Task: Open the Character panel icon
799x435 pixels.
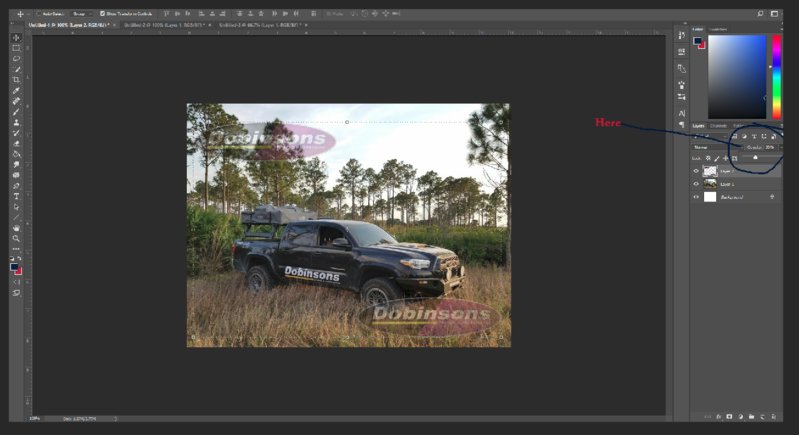Action: coord(682,113)
